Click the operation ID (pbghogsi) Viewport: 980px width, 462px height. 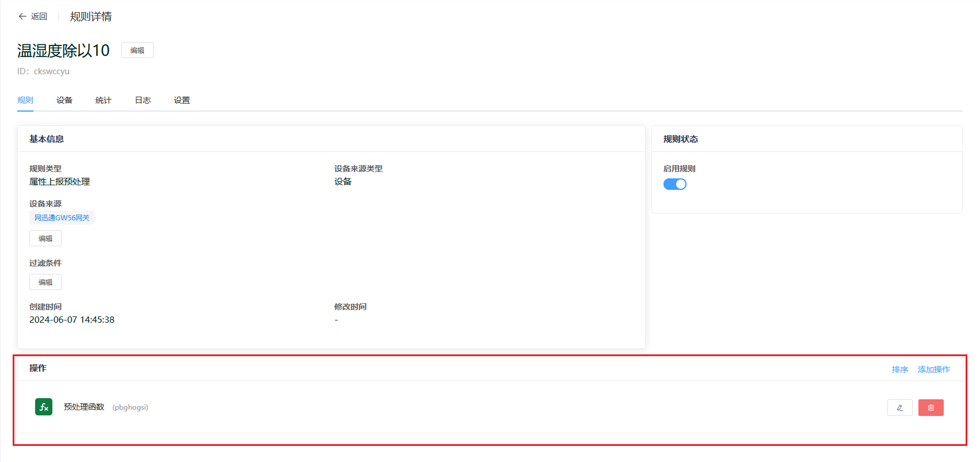coord(130,407)
